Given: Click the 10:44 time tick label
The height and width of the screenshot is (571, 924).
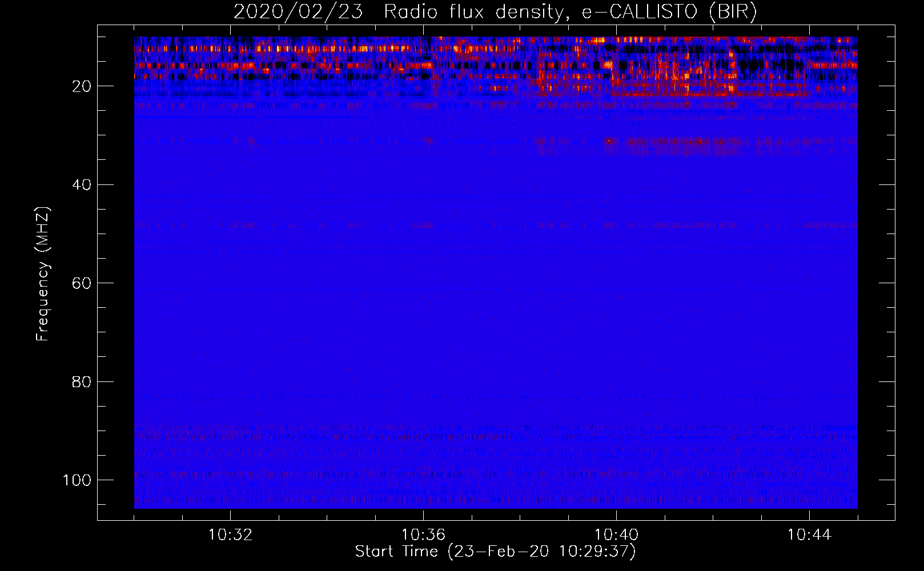Looking at the screenshot, I should [809, 534].
